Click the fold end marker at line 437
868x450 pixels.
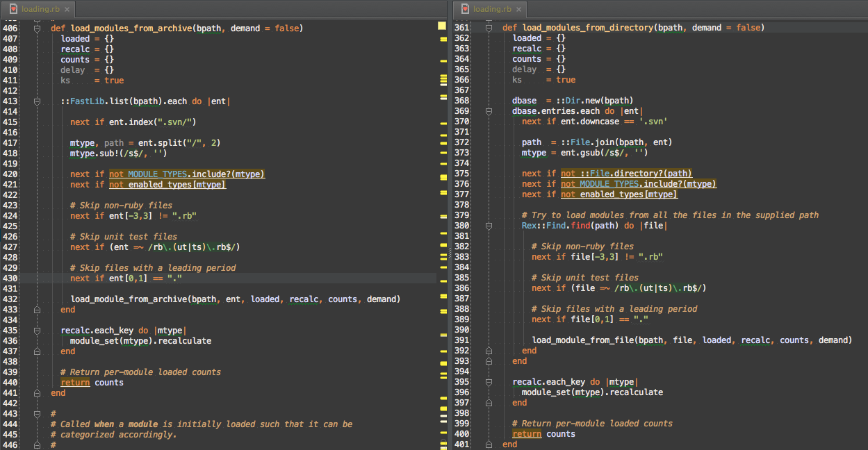click(x=36, y=351)
